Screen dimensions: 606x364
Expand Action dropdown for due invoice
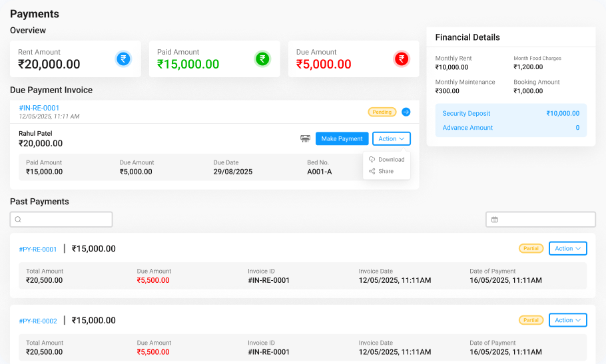click(x=392, y=138)
